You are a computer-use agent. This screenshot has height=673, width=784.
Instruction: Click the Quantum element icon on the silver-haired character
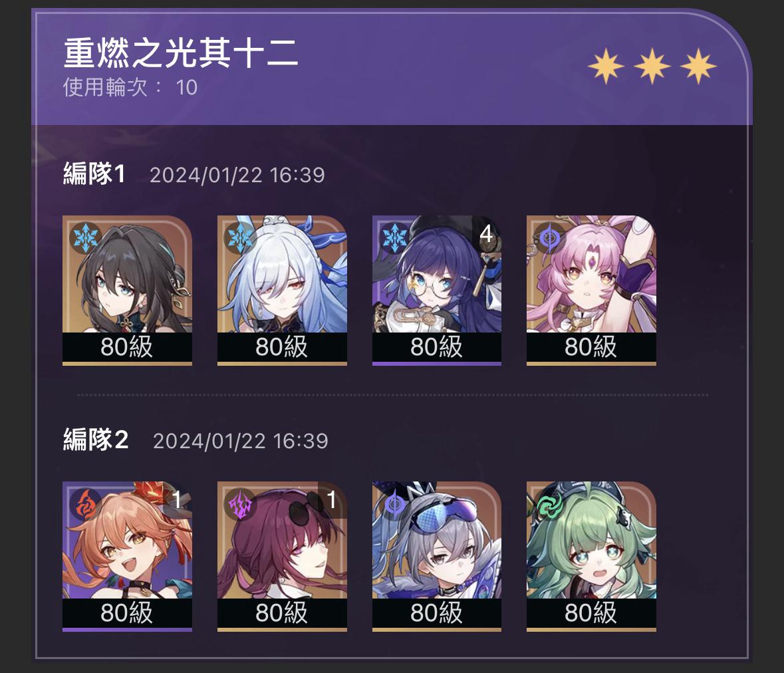click(x=395, y=504)
